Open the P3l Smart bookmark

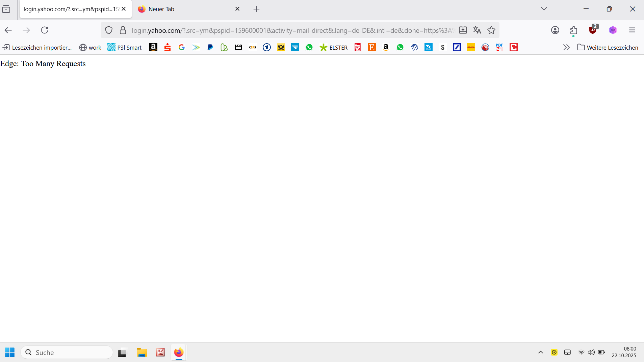coord(124,47)
